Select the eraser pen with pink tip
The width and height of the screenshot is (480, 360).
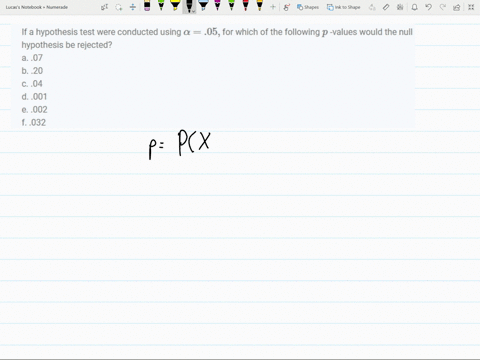pos(147,6)
